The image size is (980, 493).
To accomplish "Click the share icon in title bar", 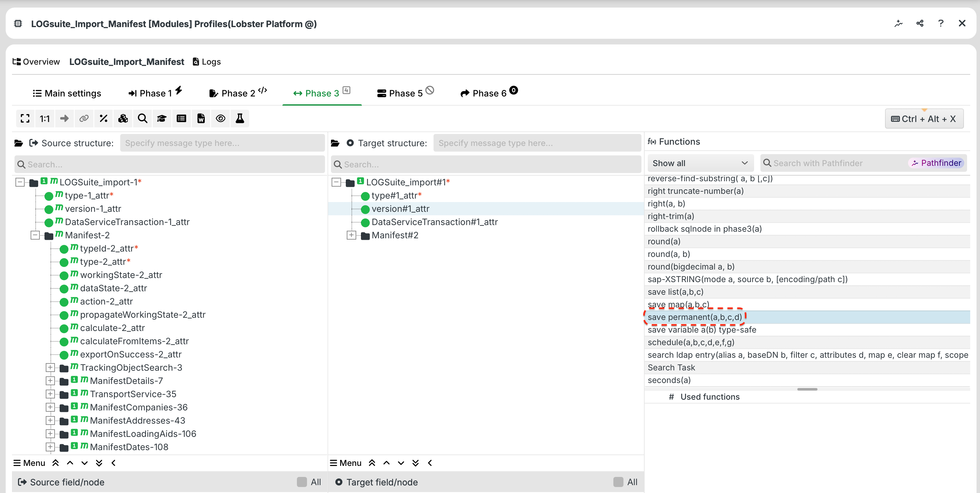I will (x=920, y=24).
